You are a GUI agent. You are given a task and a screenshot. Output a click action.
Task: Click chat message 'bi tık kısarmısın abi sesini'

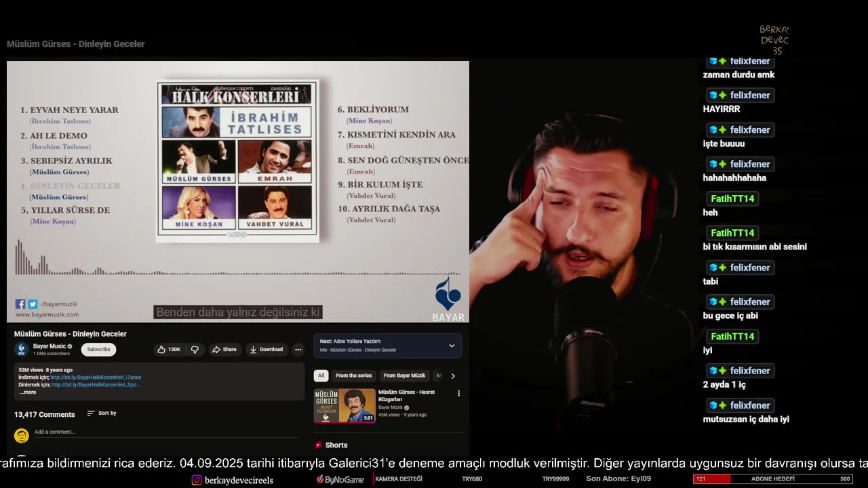click(755, 247)
